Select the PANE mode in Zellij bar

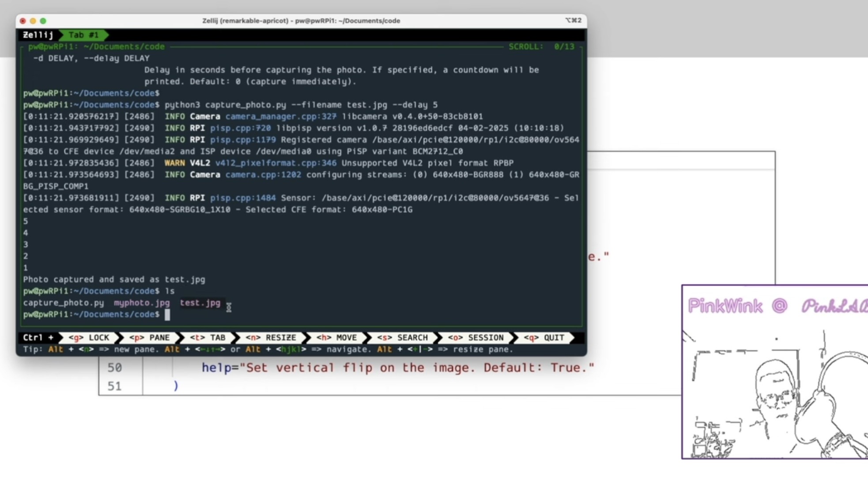pos(149,338)
